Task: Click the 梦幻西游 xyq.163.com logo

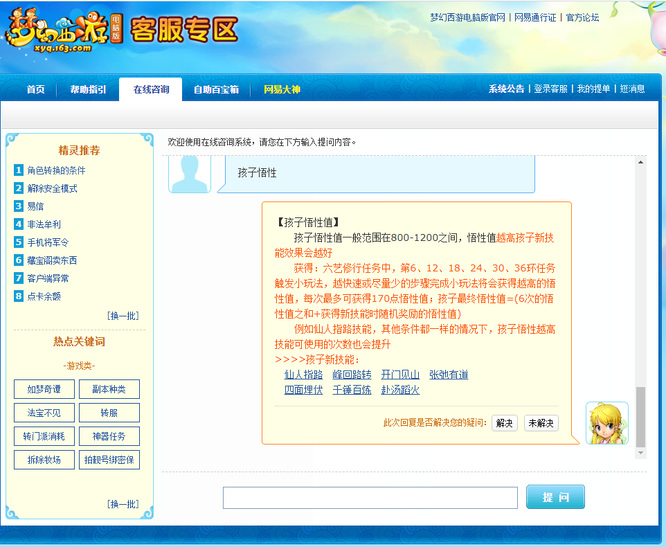Action: point(64,31)
